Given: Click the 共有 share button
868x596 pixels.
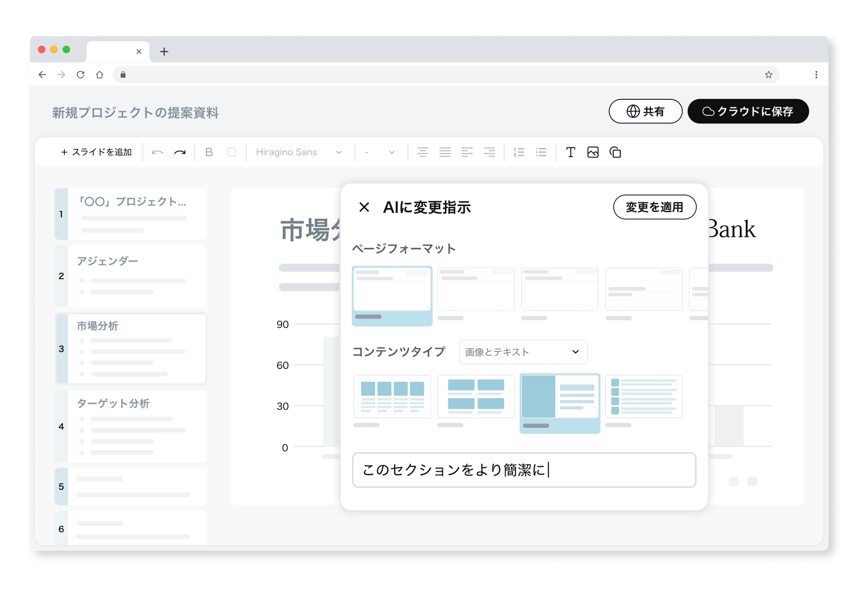Looking at the screenshot, I should [x=645, y=111].
